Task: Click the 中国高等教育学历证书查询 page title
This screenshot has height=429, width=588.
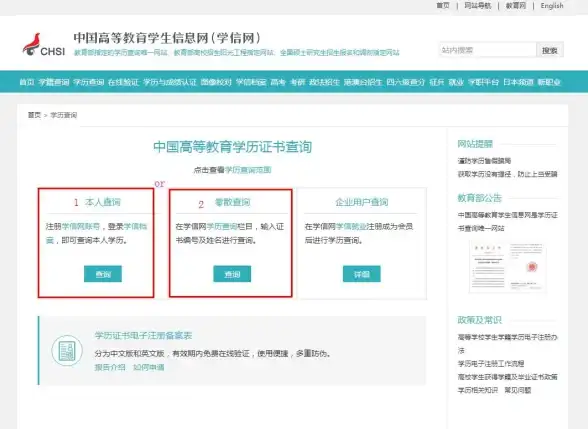Action: (232, 147)
